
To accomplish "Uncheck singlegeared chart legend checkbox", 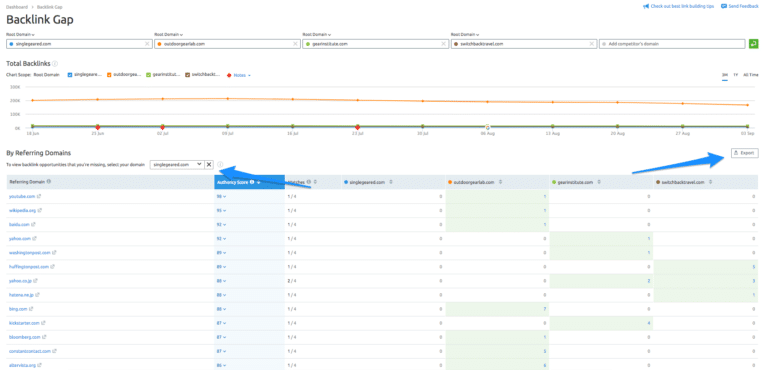I will coord(70,75).
